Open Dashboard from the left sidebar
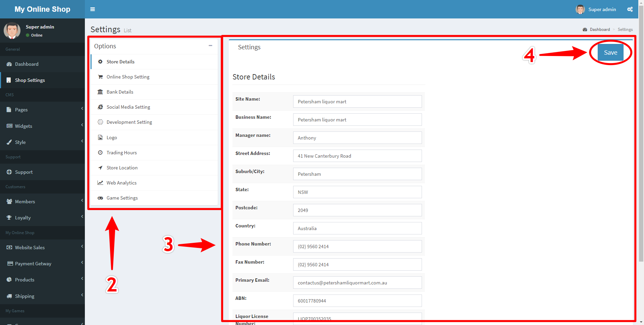Image resolution: width=644 pixels, height=325 pixels. [27, 64]
